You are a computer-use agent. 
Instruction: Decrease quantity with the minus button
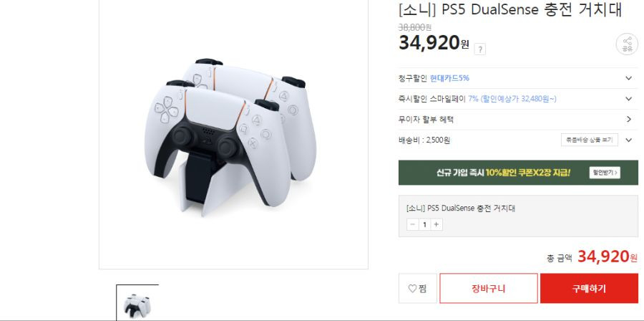tap(413, 224)
